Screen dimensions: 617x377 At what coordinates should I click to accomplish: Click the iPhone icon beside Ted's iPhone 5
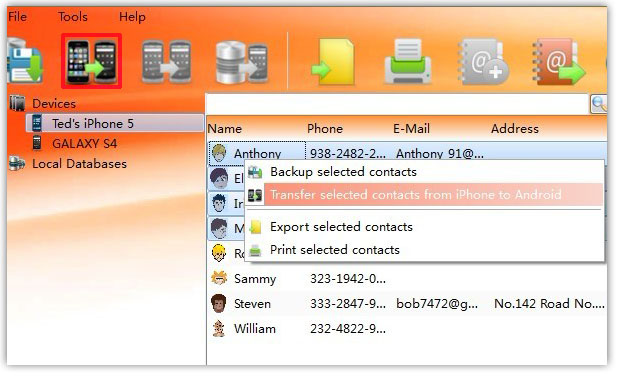(37, 124)
